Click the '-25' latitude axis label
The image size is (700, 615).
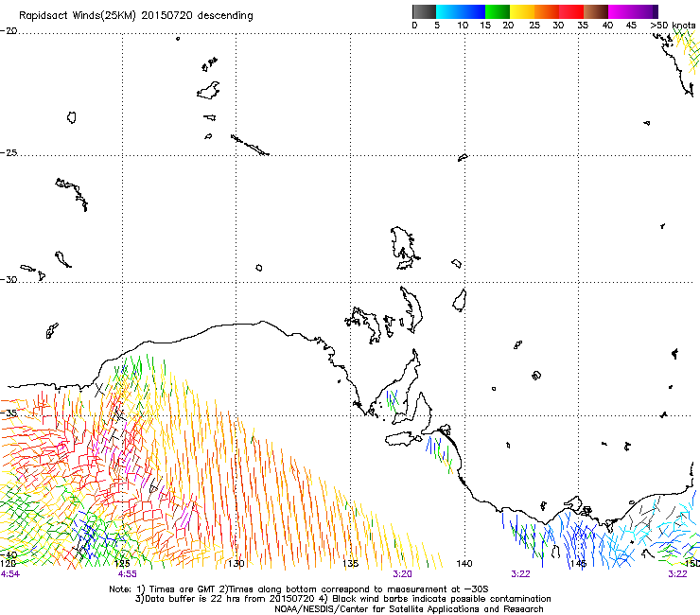coord(9,152)
